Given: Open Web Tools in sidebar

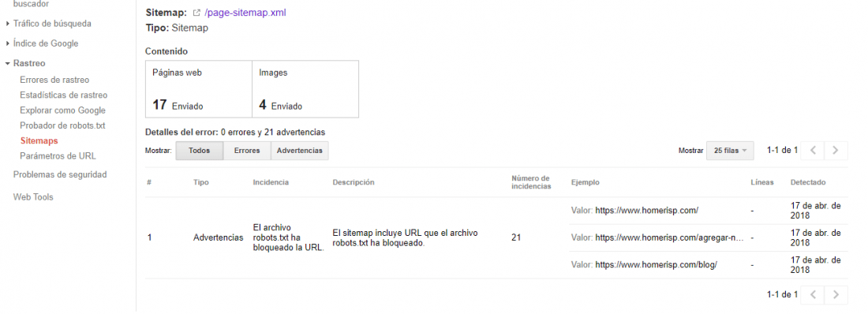Looking at the screenshot, I should pos(33,197).
